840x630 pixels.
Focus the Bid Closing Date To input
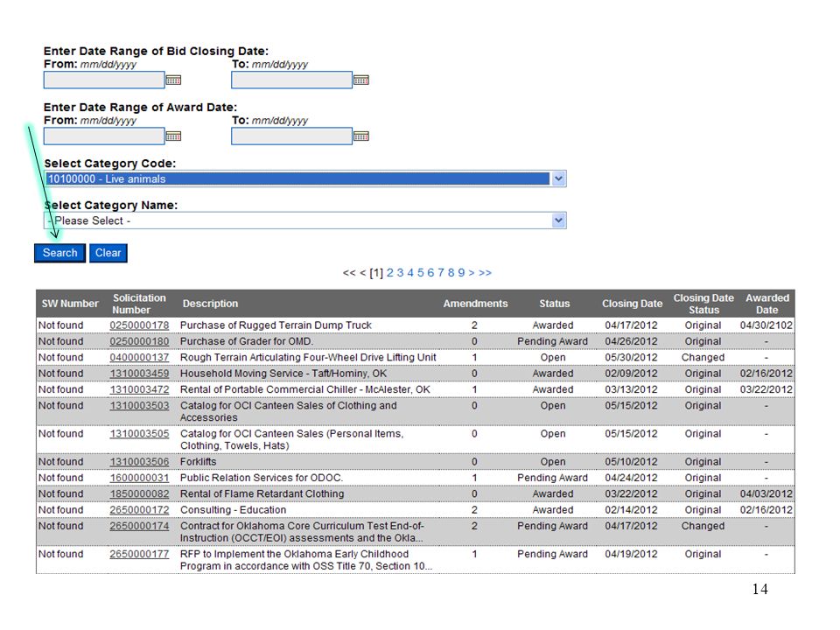point(291,80)
